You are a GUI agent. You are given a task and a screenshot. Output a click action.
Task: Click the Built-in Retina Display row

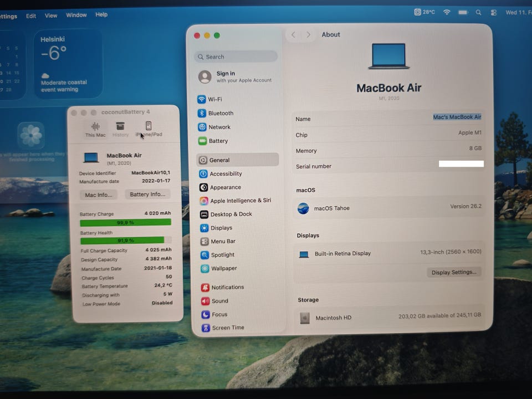point(390,253)
